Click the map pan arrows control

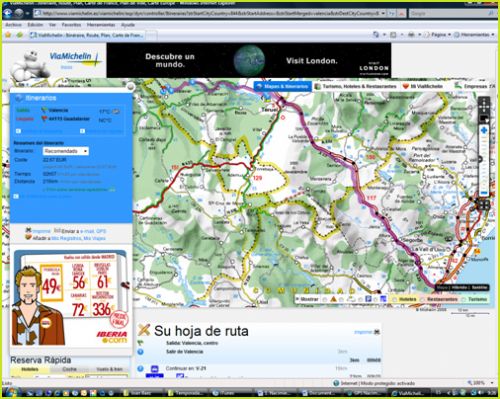pyautogui.click(x=484, y=105)
